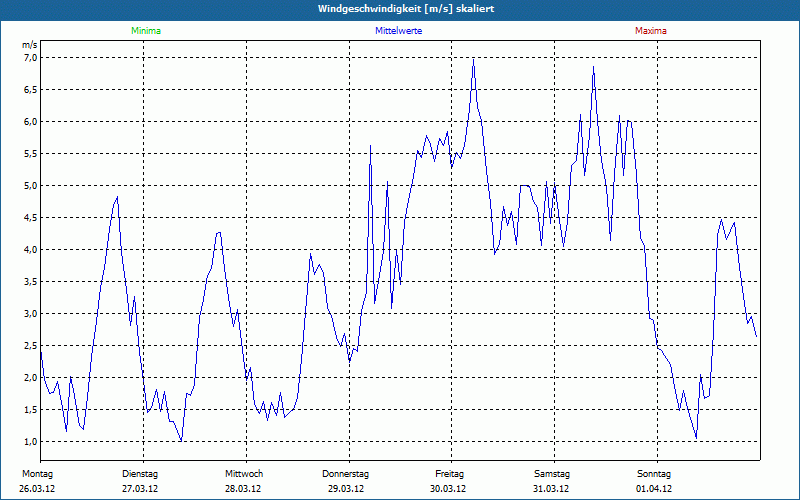Click the Mittwoch day label

click(x=244, y=474)
